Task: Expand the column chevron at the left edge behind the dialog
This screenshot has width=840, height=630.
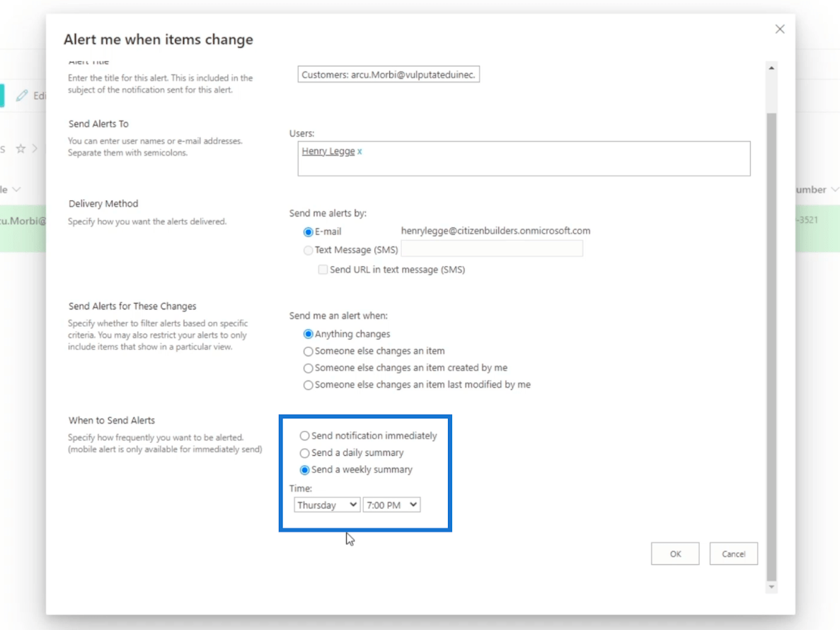Action: pyautogui.click(x=16, y=189)
